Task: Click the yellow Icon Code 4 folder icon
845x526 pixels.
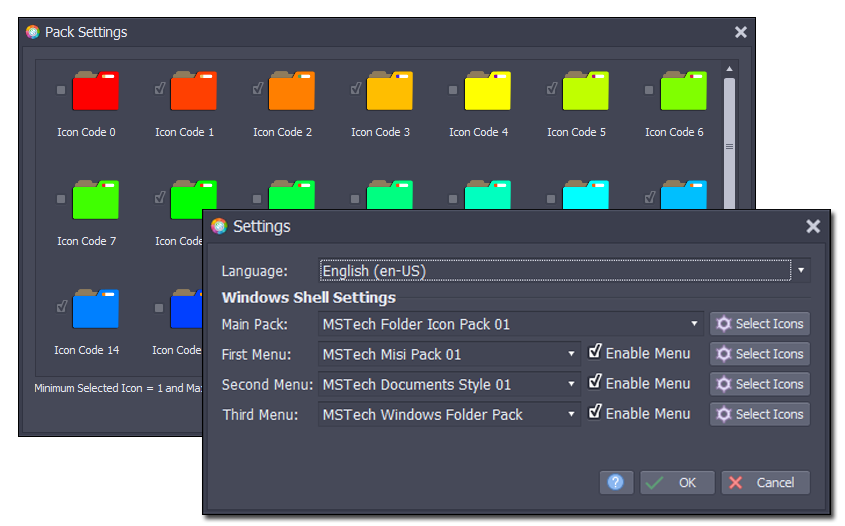Action: click(x=487, y=91)
